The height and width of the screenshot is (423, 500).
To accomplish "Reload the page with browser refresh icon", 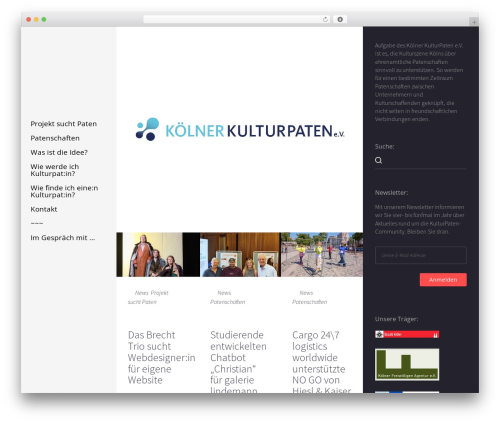I will pos(325,20).
